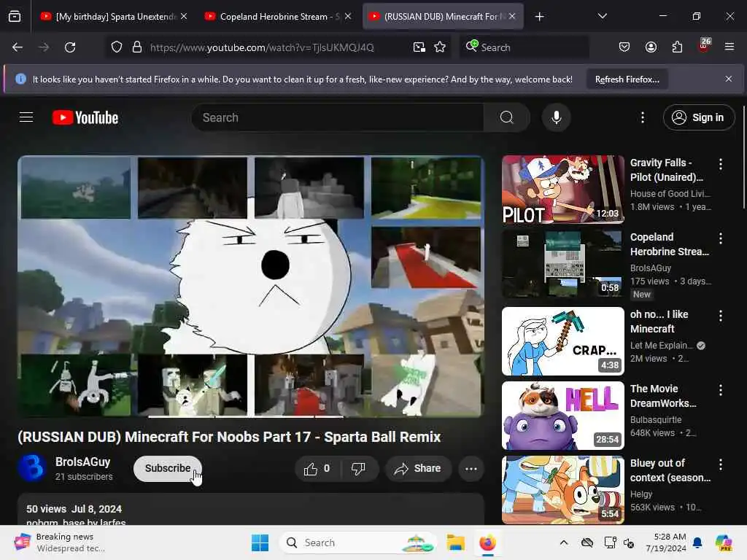Search with your voice microphone
Screen dimensions: 747x560
(557, 117)
